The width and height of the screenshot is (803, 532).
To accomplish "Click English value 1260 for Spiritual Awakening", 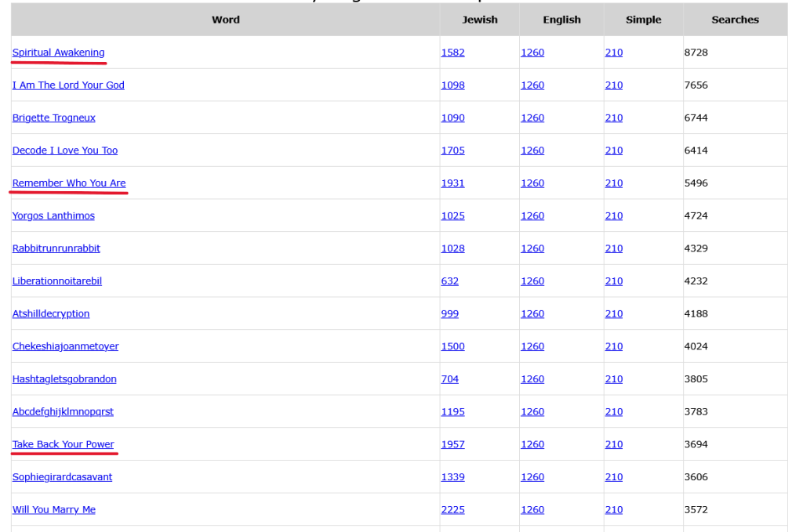I will [x=532, y=52].
